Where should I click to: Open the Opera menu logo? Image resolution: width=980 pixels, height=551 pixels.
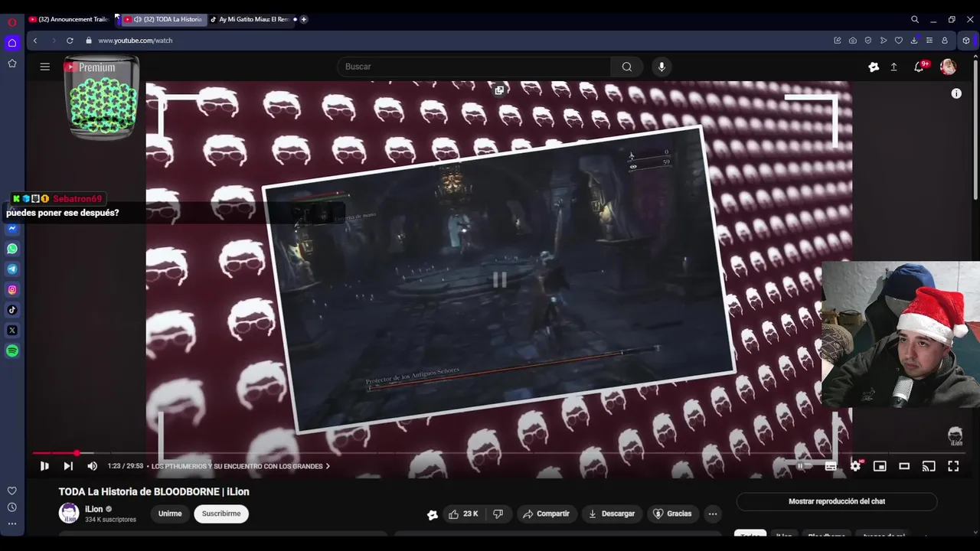pos(12,22)
